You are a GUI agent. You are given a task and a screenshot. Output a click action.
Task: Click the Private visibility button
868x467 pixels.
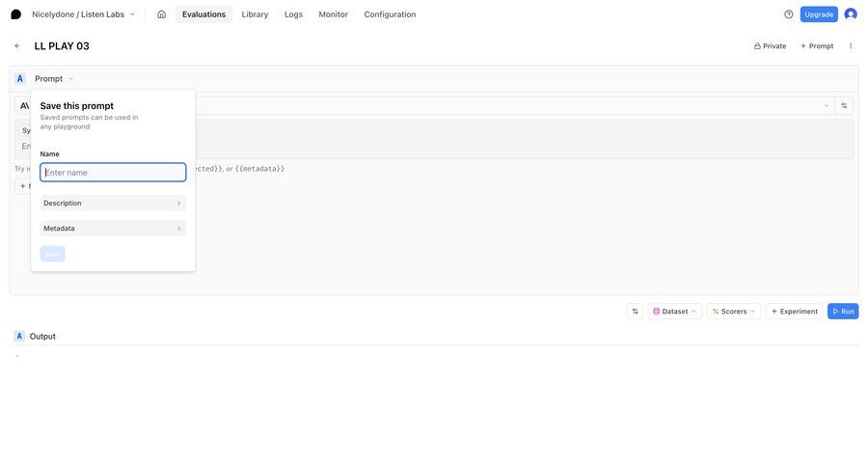(770, 46)
